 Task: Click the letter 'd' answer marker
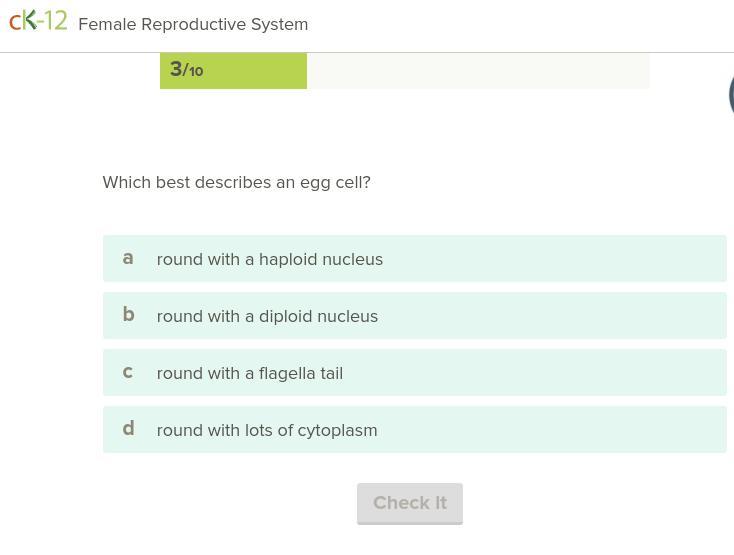click(128, 428)
